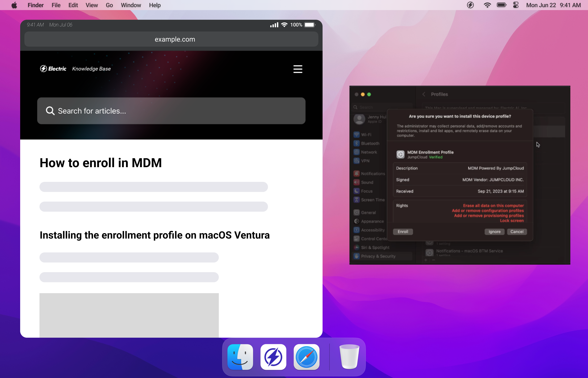Open the File menu

[x=56, y=5]
